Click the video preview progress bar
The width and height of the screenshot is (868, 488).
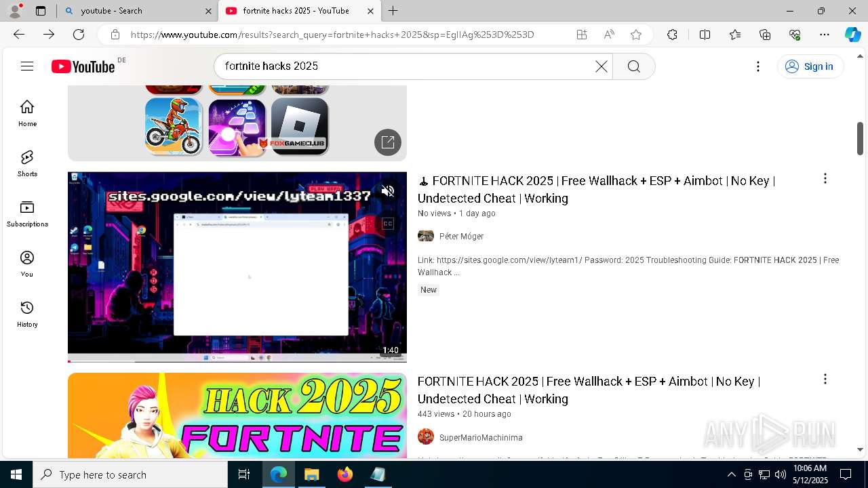[x=237, y=361]
